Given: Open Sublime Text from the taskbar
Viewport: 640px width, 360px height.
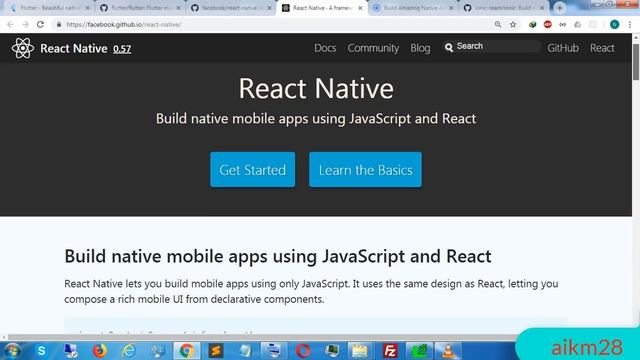Looking at the screenshot, I should (216, 351).
